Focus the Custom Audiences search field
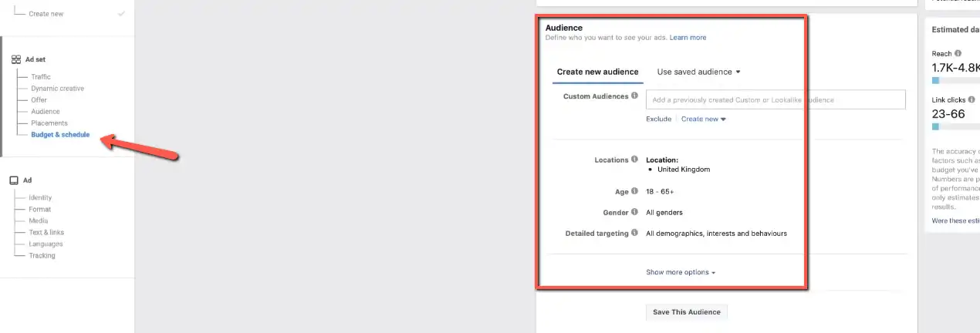The image size is (980, 333). pos(775,99)
